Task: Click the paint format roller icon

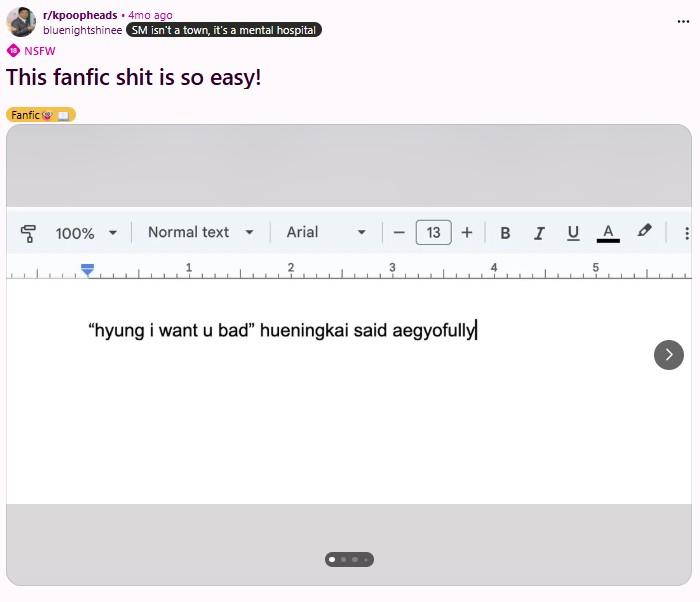Action: [28, 233]
